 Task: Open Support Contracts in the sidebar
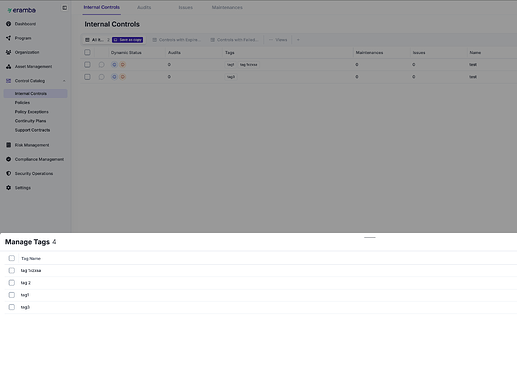32,130
